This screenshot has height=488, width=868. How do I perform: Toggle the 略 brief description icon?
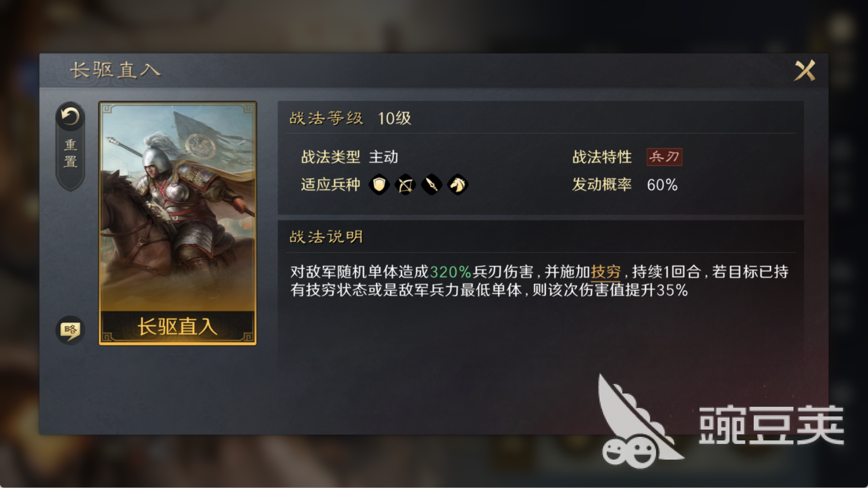70,330
